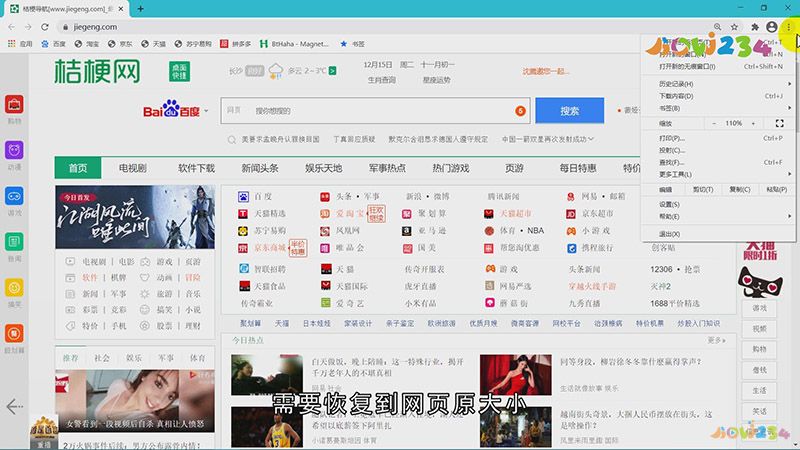
Task: Click the zoom magnifier icon in address bar
Action: [717, 27]
